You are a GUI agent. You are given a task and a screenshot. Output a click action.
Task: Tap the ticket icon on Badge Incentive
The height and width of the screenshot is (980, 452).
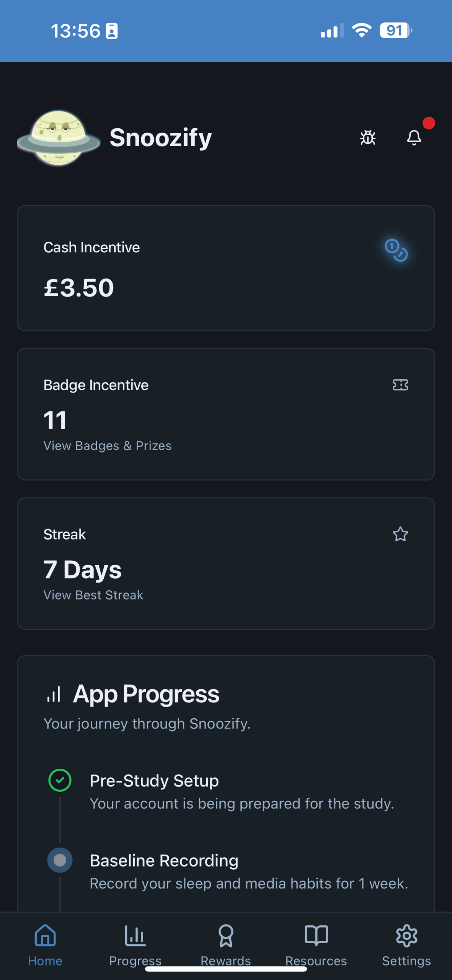pyautogui.click(x=400, y=385)
